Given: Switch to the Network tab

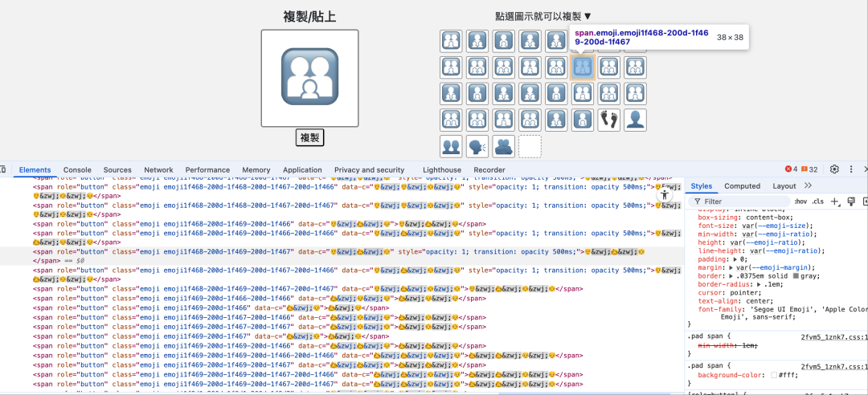Looking at the screenshot, I should pyautogui.click(x=158, y=170).
